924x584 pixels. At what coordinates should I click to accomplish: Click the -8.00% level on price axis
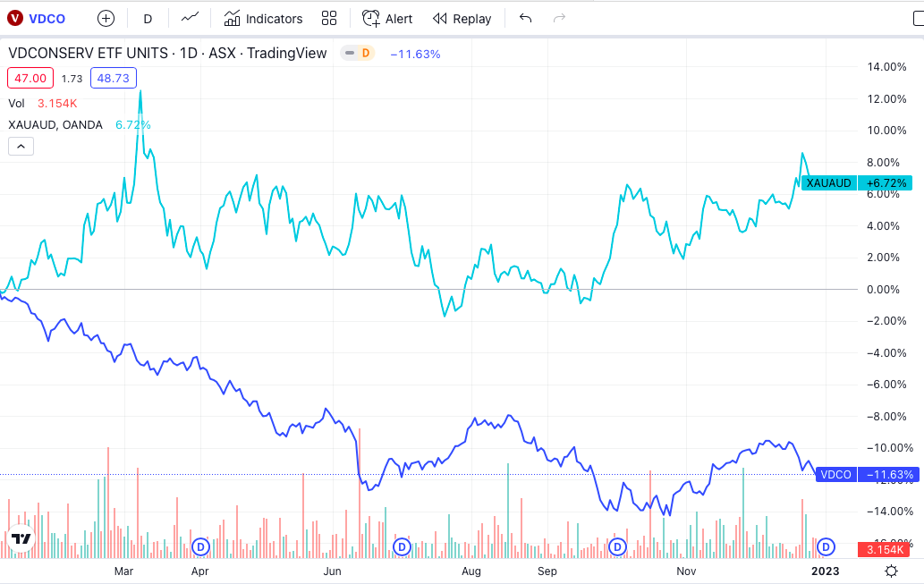[x=886, y=416]
